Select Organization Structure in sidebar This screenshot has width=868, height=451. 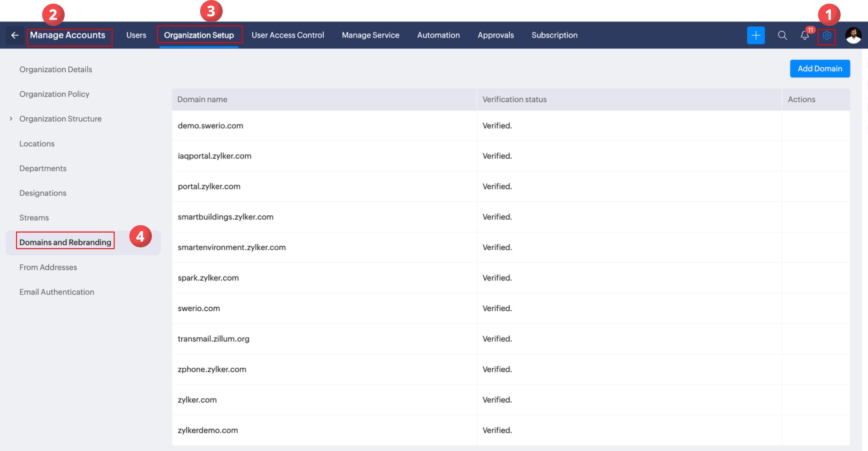coord(61,119)
